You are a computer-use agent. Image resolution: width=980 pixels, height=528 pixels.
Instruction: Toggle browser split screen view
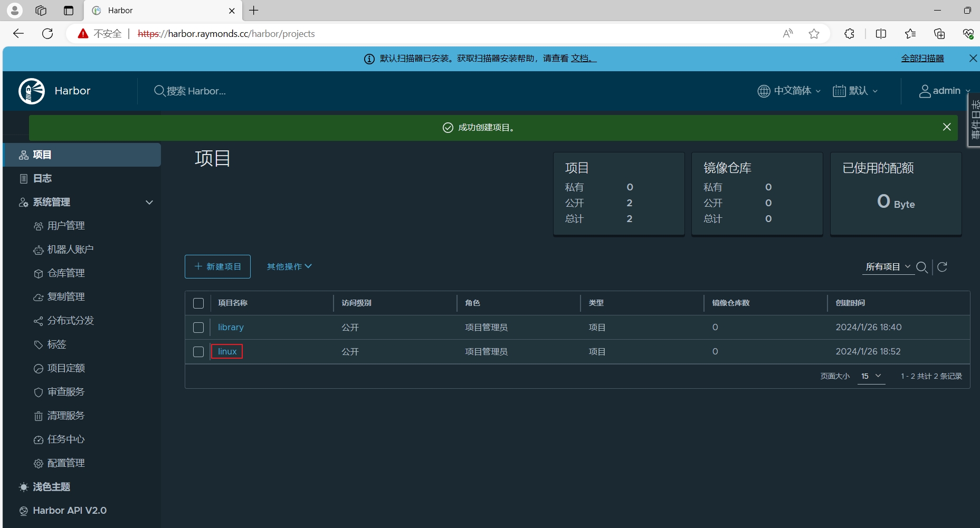(881, 34)
